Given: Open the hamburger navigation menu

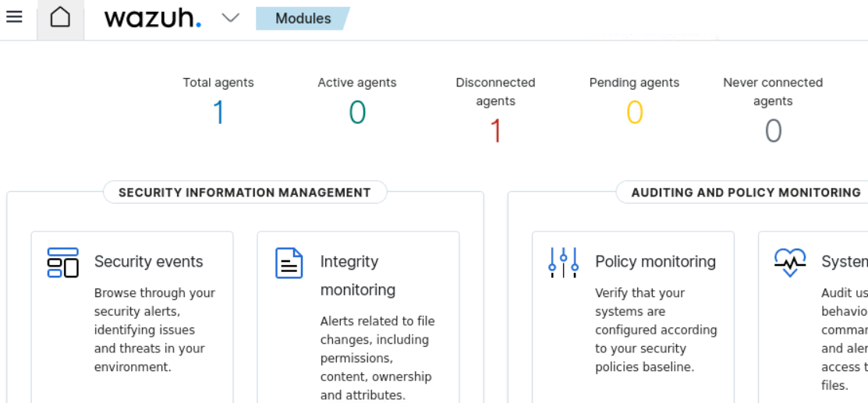Looking at the screenshot, I should pos(14,17).
